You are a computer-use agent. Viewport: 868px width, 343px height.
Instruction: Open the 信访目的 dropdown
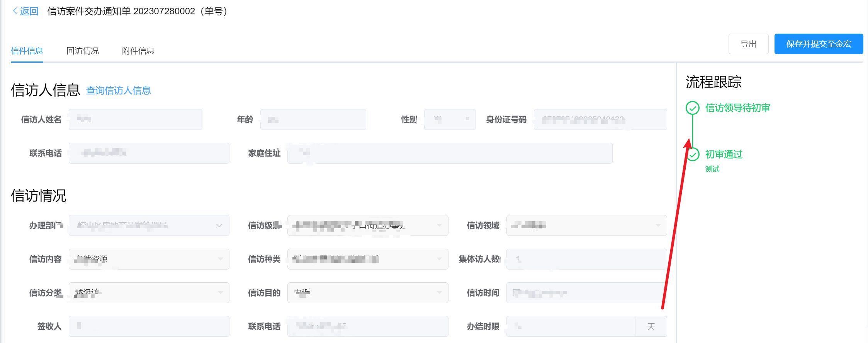(x=367, y=293)
